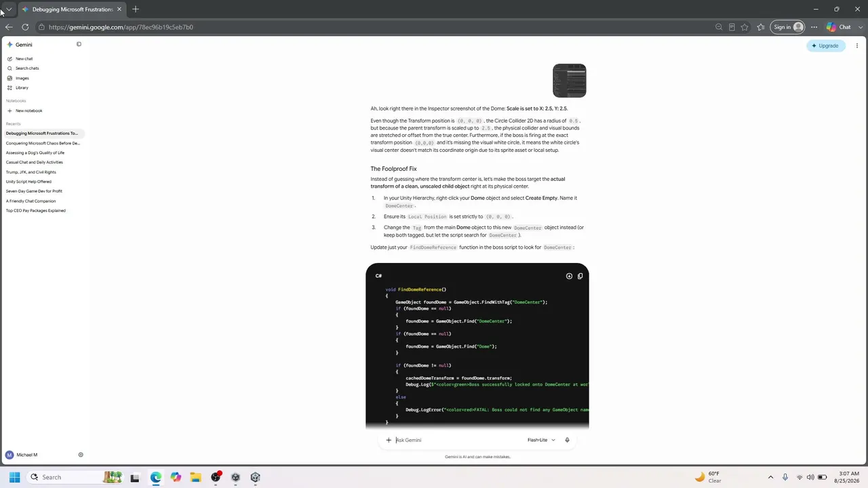Expand the Copilot Chat dropdown chevron
This screenshot has width=868, height=488.
(859, 27)
